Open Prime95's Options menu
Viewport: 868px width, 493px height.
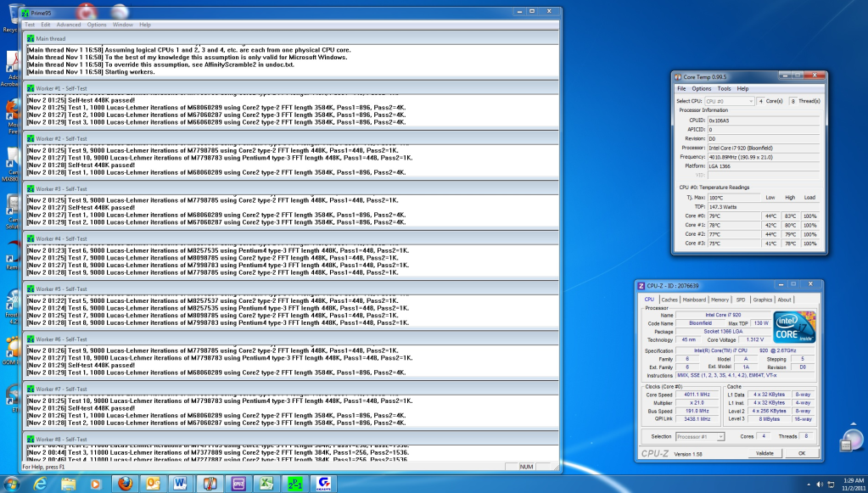coord(97,25)
